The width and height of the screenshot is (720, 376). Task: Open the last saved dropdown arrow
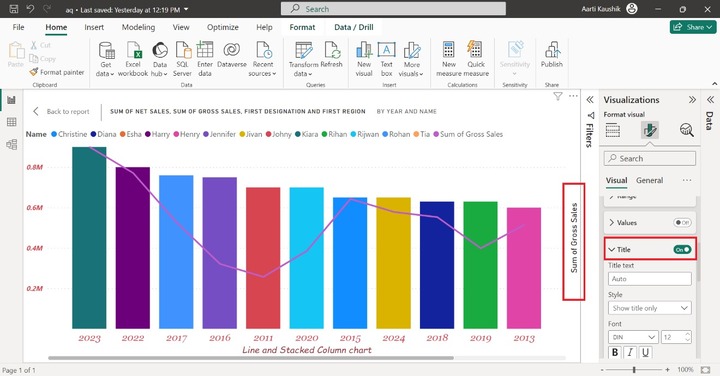pos(186,9)
